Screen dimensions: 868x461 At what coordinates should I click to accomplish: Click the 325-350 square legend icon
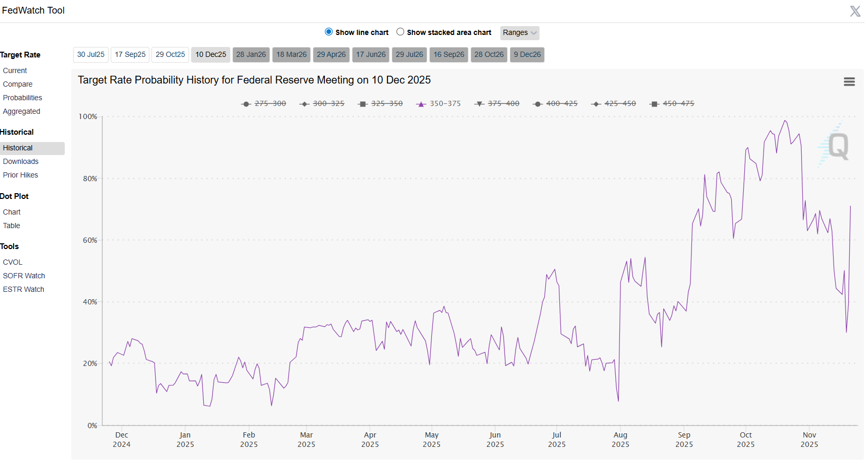point(363,104)
